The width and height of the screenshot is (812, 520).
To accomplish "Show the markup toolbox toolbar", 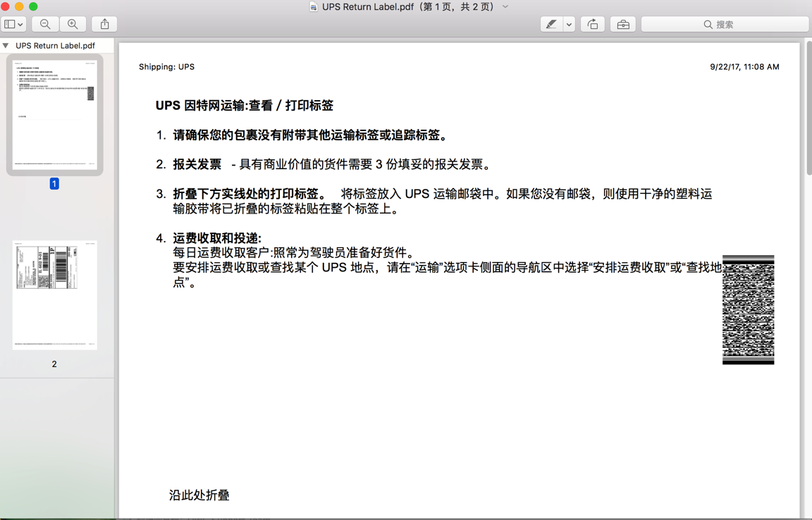I will [x=623, y=25].
